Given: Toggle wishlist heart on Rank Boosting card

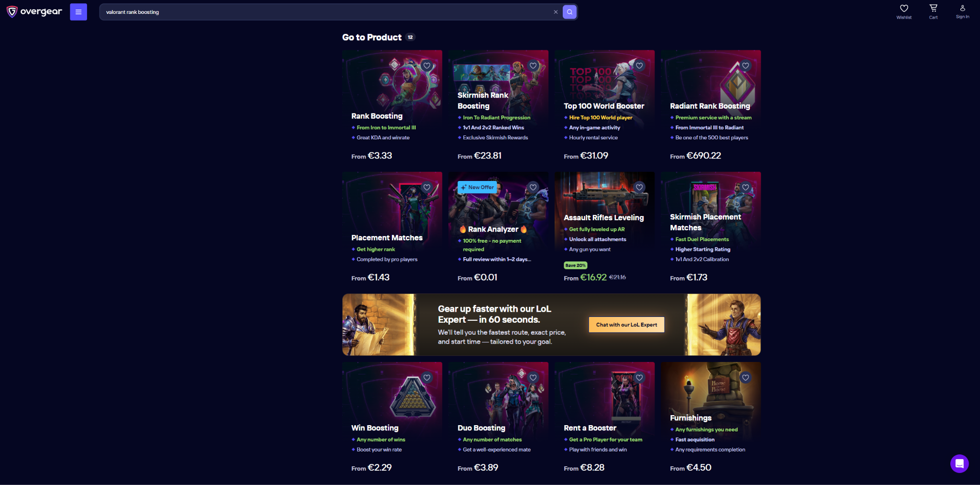Looking at the screenshot, I should point(427,66).
